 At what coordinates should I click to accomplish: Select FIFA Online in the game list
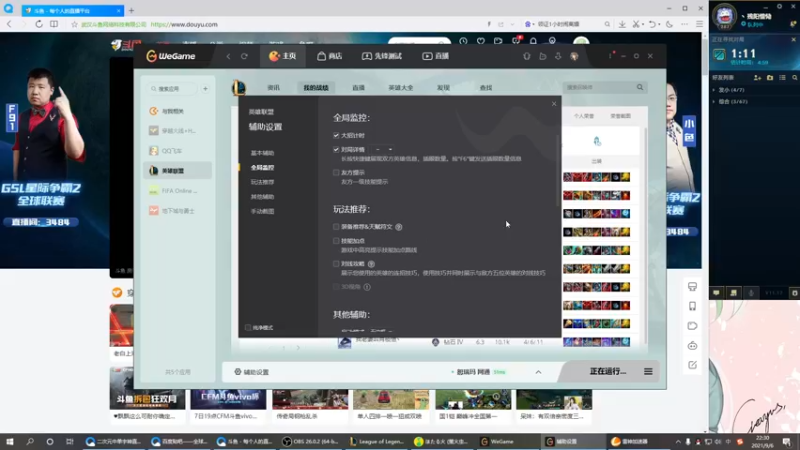(x=177, y=191)
